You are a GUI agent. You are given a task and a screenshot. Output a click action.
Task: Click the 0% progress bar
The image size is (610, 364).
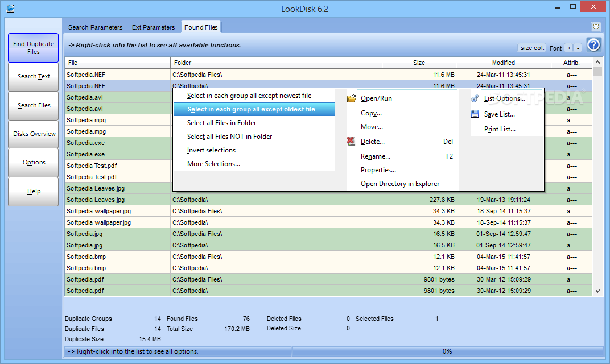(450, 351)
